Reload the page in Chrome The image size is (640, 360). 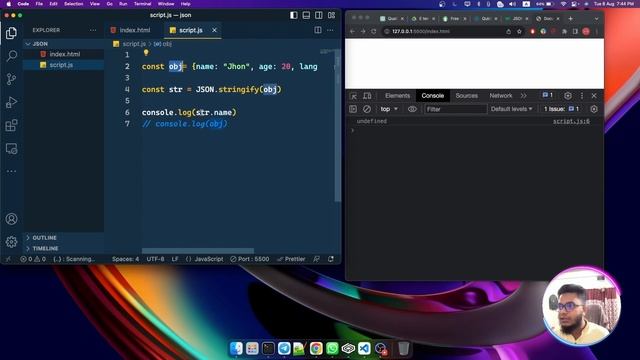point(373,31)
